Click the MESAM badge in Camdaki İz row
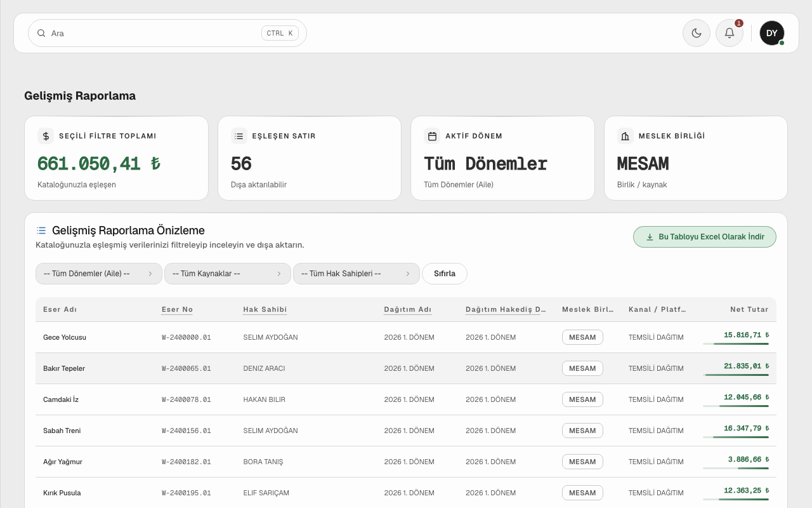Image resolution: width=812 pixels, height=508 pixels. pos(582,399)
